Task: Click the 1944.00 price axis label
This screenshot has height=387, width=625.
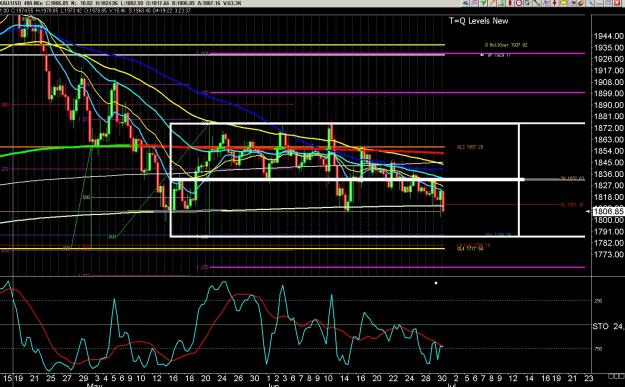Action: click(609, 36)
